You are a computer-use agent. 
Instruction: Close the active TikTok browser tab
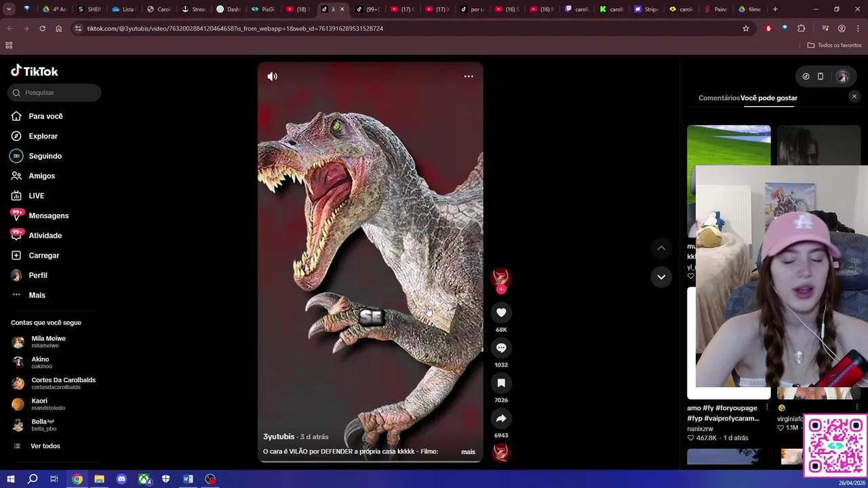[342, 9]
